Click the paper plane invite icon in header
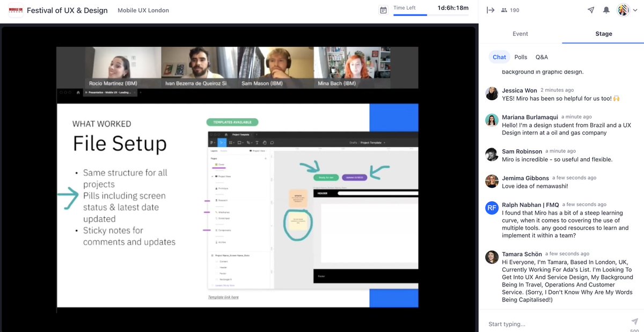 (591, 10)
